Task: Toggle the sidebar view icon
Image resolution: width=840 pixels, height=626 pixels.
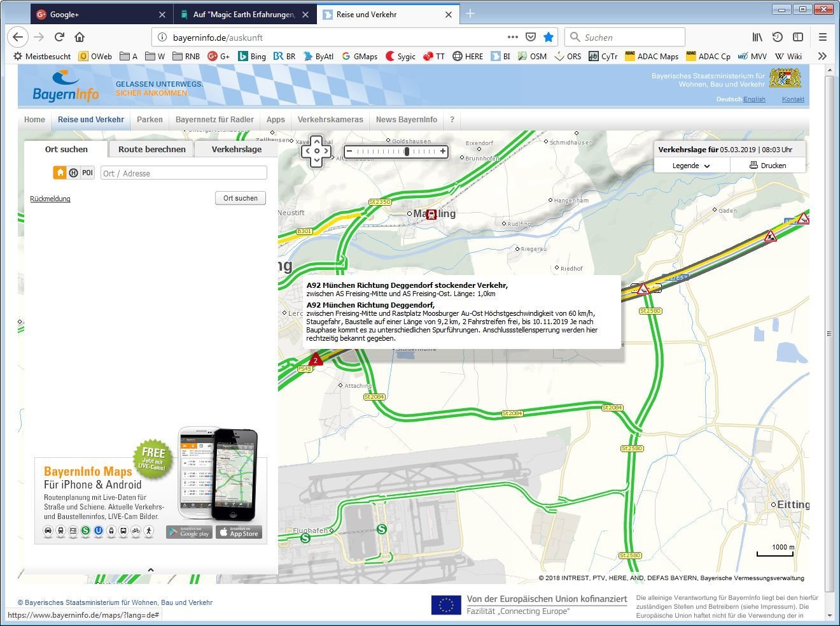Action: click(798, 37)
